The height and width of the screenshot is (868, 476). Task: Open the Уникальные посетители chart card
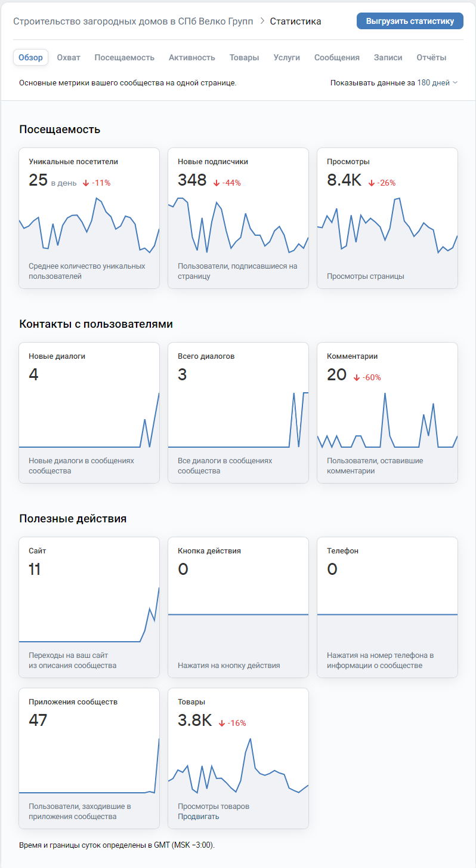[89, 218]
